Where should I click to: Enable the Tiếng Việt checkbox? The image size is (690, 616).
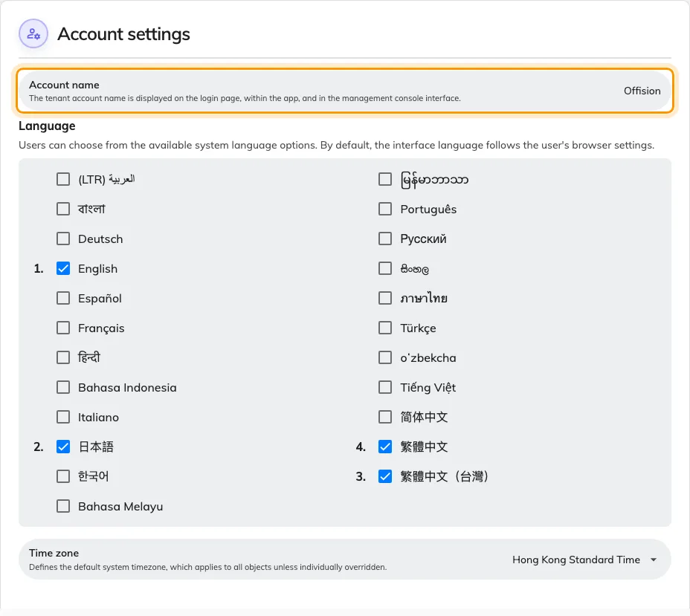pos(385,387)
